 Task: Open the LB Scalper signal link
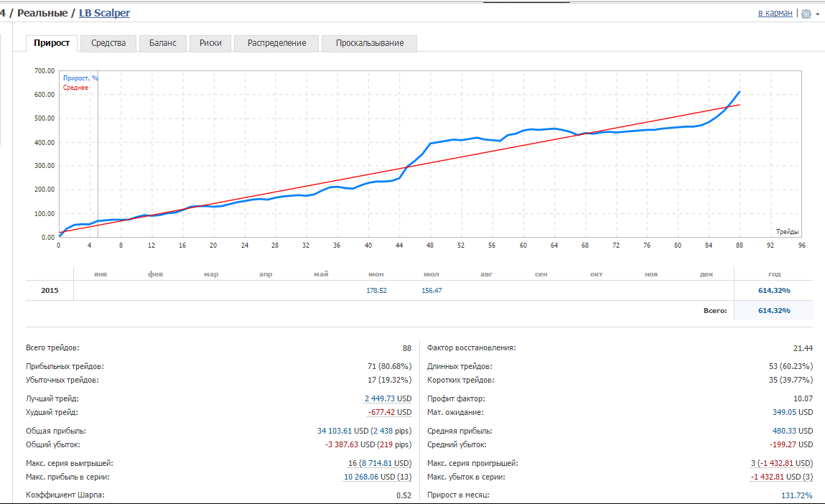tap(104, 13)
